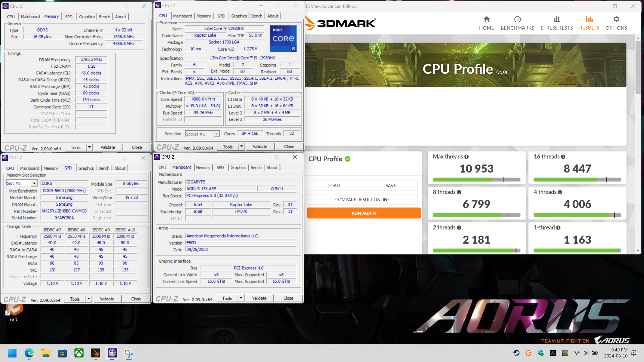Click the 4 threads info icon

(560, 192)
